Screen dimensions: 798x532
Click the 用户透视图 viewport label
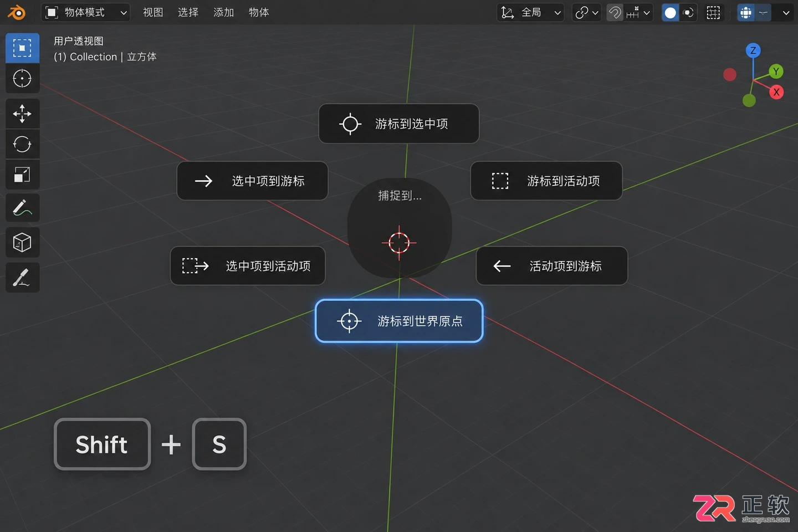coord(79,41)
